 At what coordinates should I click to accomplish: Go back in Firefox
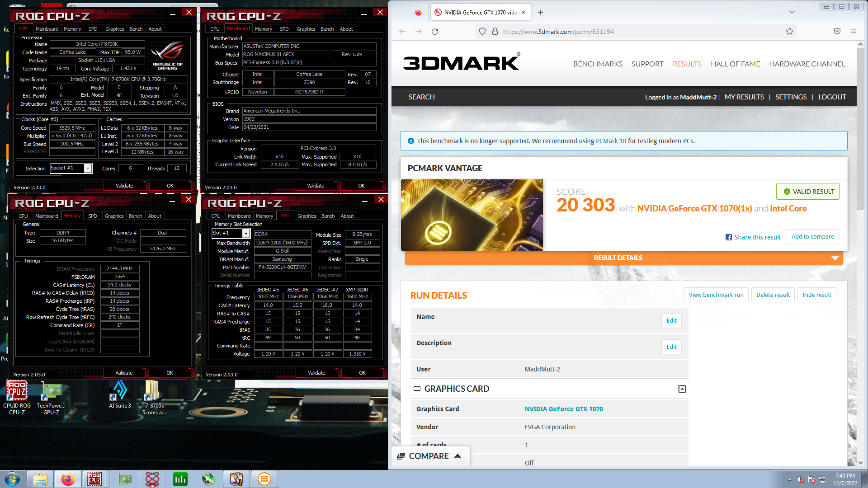tap(402, 31)
